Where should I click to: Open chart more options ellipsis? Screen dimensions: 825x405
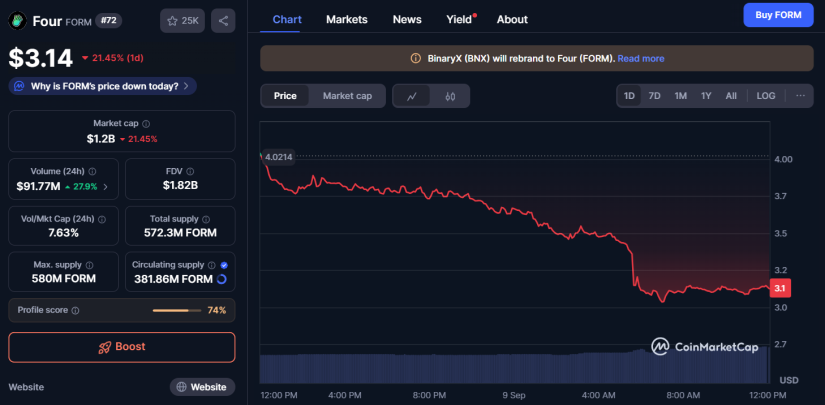pos(800,96)
